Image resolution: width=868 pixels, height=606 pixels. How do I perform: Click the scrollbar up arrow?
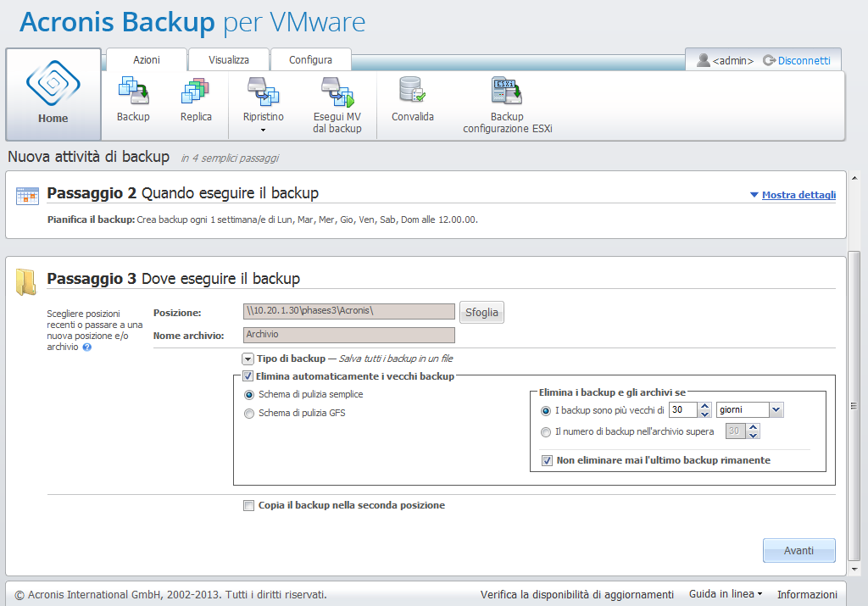point(854,178)
